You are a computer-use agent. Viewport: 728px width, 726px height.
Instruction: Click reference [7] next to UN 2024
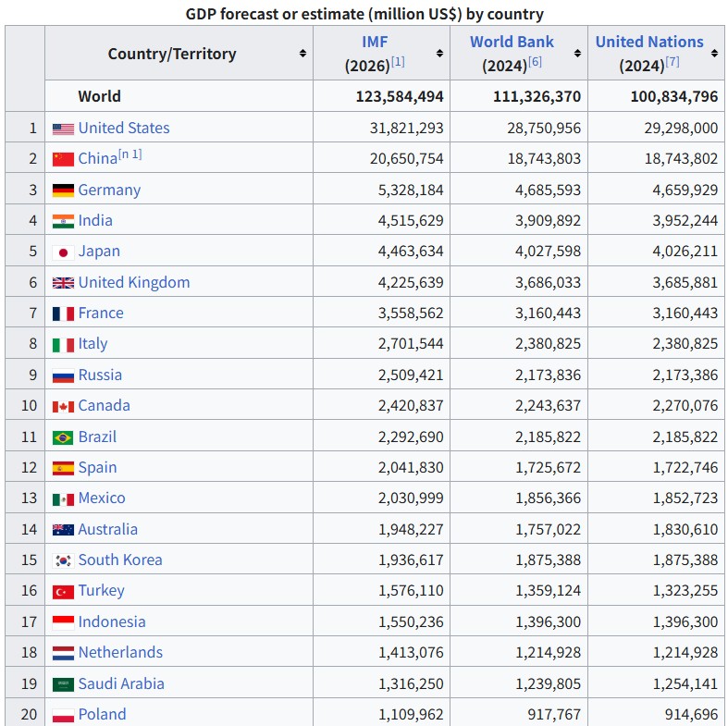point(672,62)
